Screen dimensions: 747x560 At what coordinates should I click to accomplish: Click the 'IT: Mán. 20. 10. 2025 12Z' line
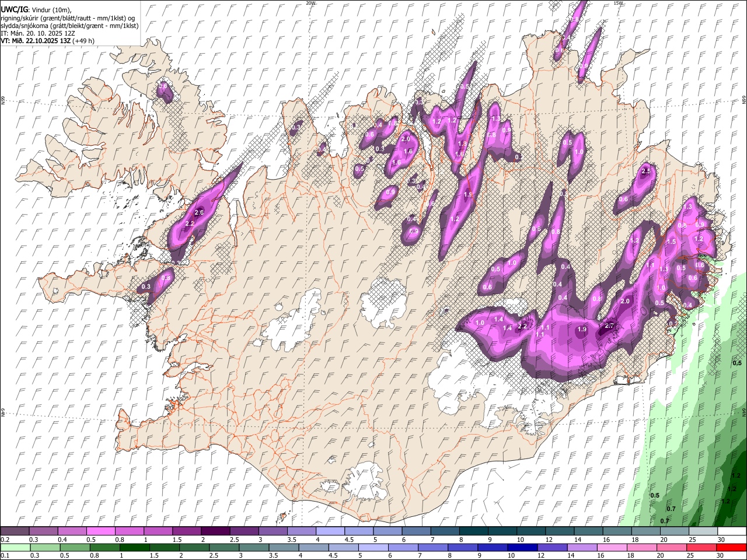point(38,33)
